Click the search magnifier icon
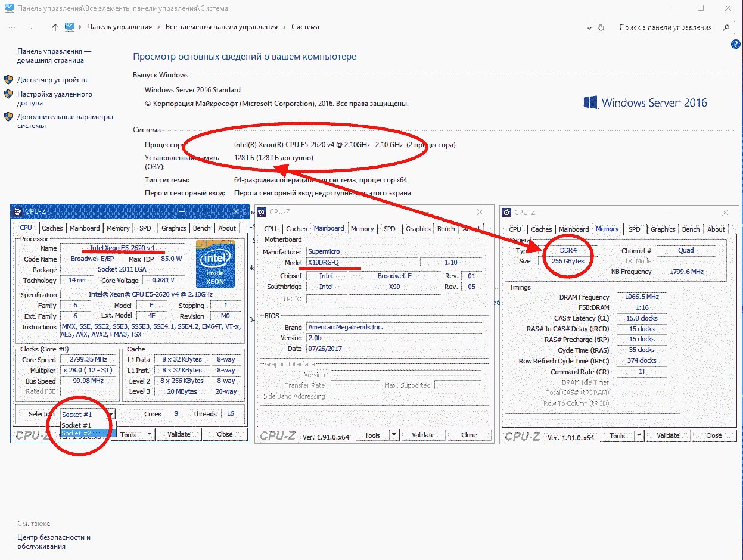This screenshot has width=743, height=560. coord(726,27)
